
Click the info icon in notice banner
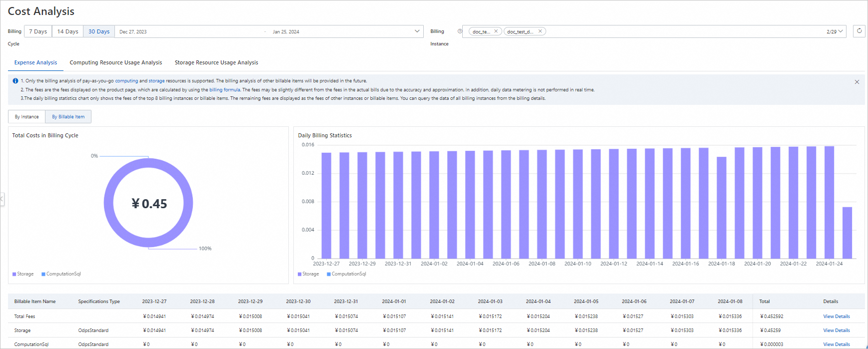click(x=15, y=81)
